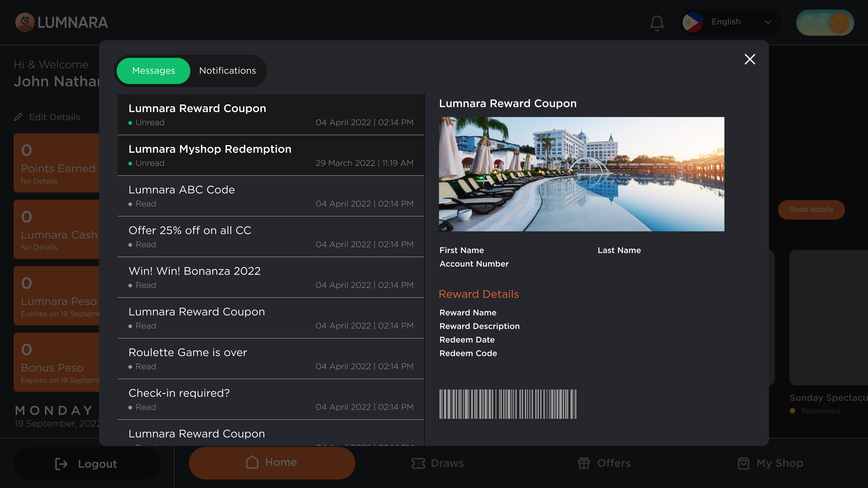Click the Logout arrow icon

coord(61,464)
